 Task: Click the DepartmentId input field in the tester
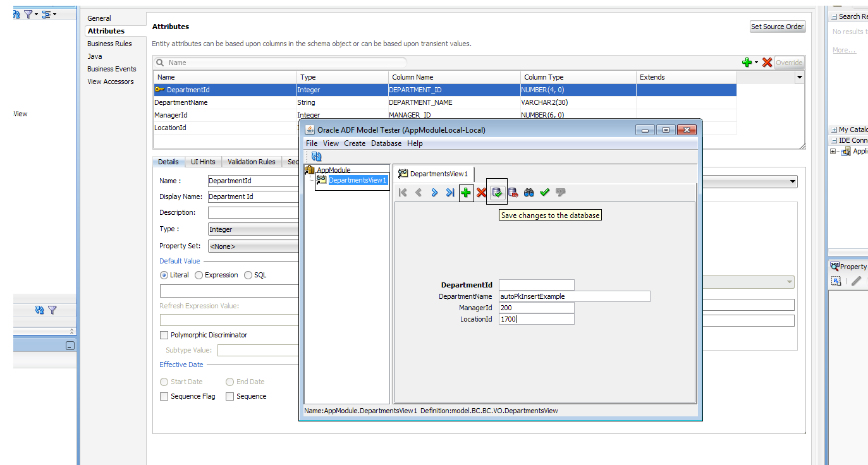pyautogui.click(x=536, y=284)
